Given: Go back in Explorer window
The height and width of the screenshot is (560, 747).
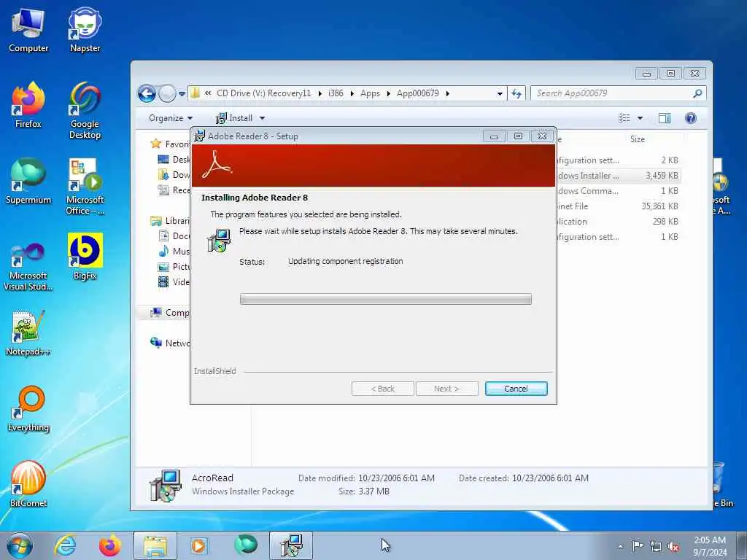Looking at the screenshot, I should 147,93.
